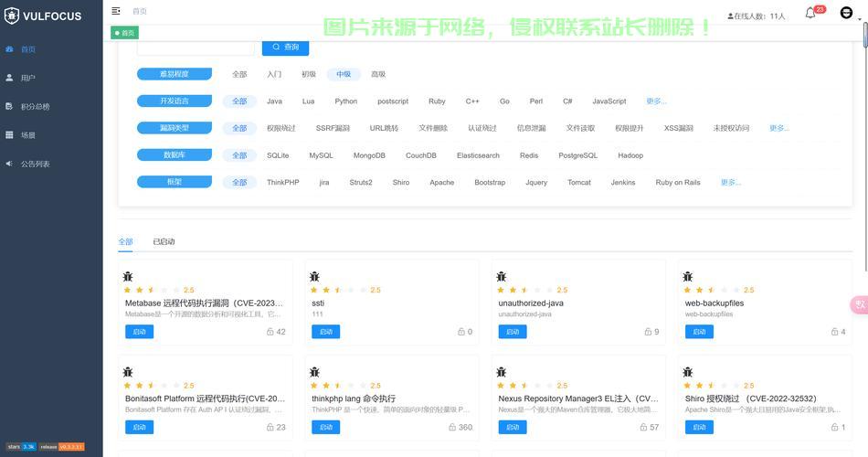Click the release version badge in sidebar footer

point(61,446)
